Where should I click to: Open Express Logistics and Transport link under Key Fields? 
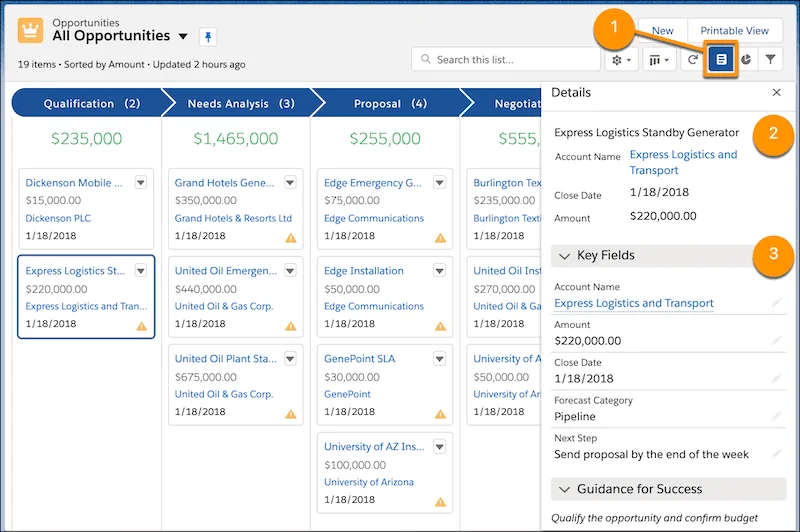click(x=634, y=303)
